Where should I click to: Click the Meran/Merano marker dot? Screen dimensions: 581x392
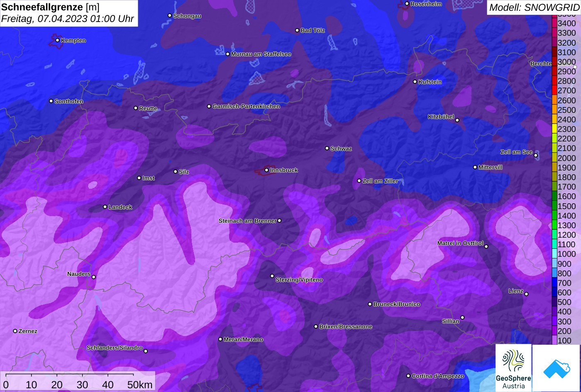(x=220, y=339)
